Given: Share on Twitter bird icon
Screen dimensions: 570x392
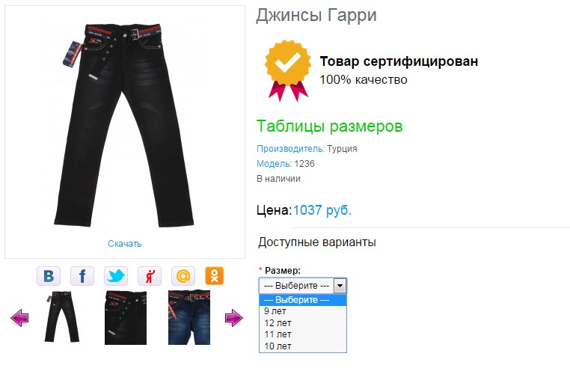Looking at the screenshot, I should pyautogui.click(x=116, y=276).
